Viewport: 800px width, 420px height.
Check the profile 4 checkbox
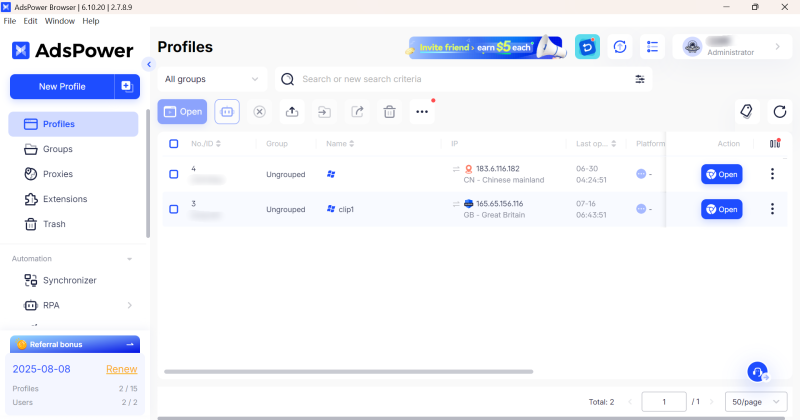pos(173,174)
